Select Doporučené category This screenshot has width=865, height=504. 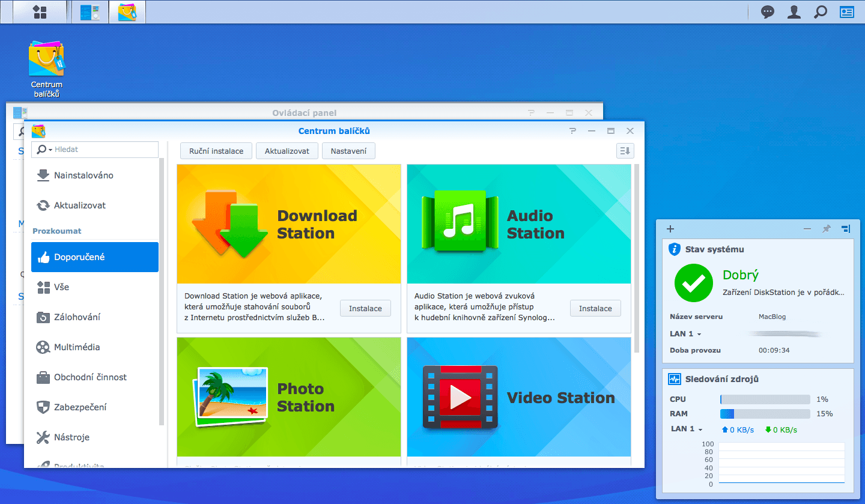pos(95,257)
